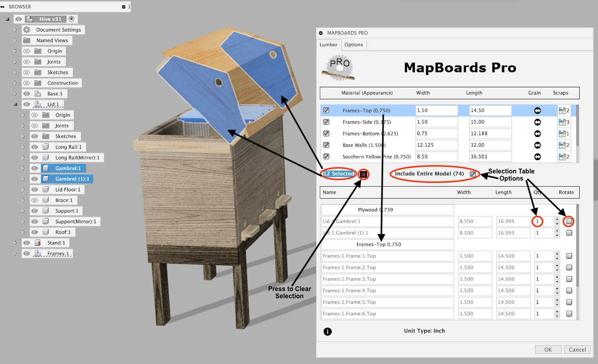Click the Stand:1 component icon
This screenshot has height=364, width=598.
click(x=38, y=243)
